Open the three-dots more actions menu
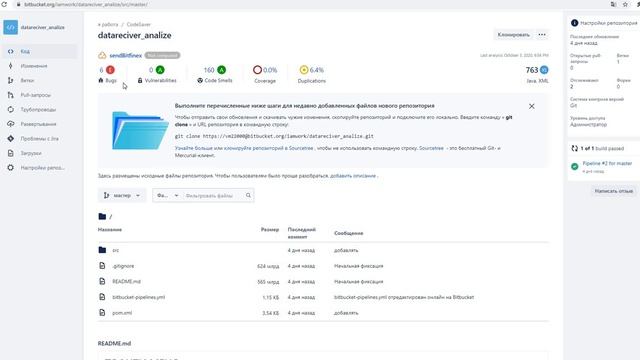640x360 pixels. coord(542,35)
